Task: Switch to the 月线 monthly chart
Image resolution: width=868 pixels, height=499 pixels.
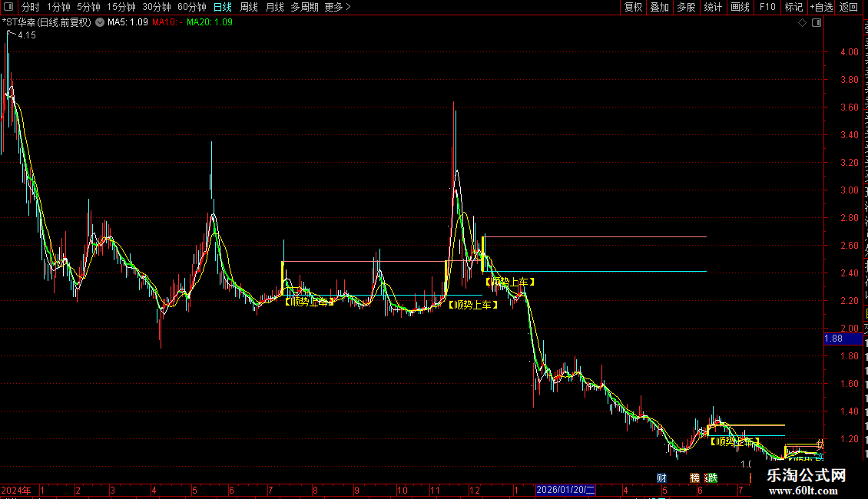Action: (274, 7)
